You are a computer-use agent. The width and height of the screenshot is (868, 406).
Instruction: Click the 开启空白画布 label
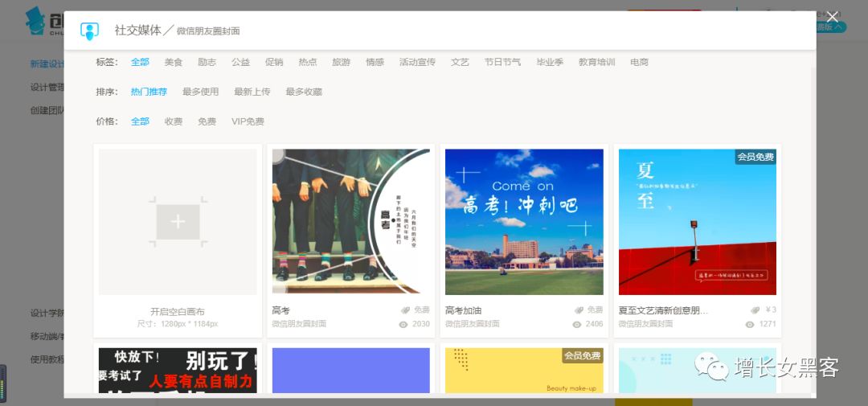[x=178, y=312]
